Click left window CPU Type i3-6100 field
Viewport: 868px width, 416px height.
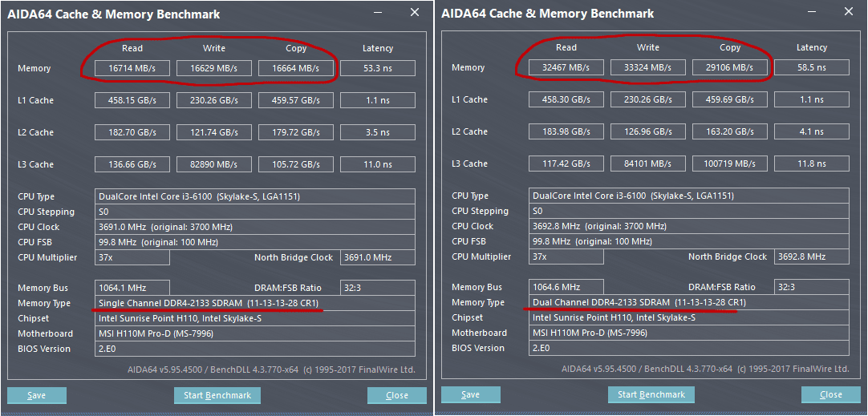pyautogui.click(x=255, y=196)
